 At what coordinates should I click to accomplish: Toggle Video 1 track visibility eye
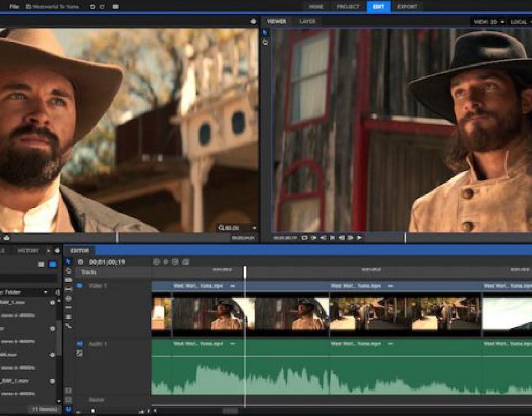[79, 286]
